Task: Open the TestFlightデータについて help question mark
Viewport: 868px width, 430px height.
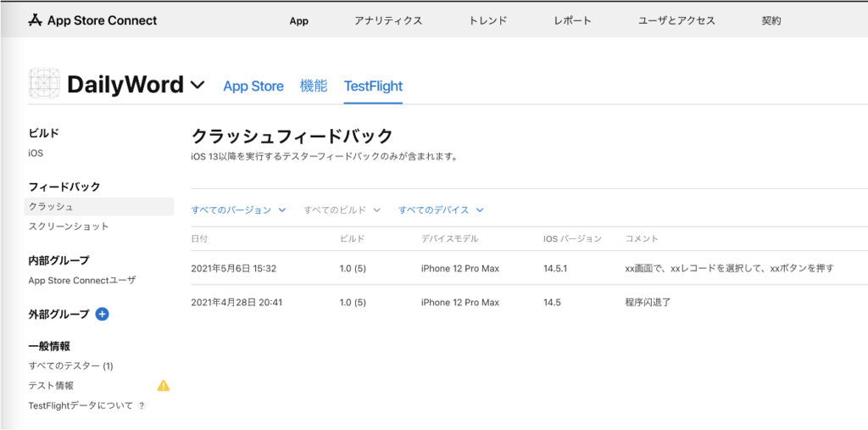Action: (142, 405)
